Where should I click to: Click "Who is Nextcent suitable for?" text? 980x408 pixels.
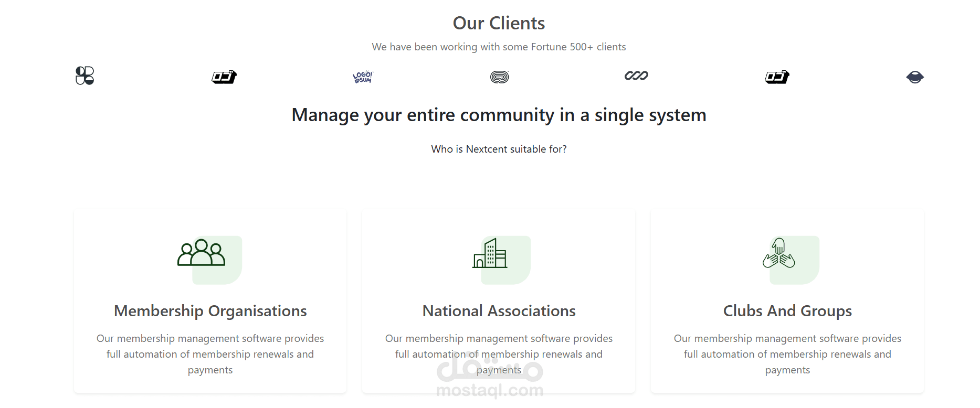click(499, 149)
